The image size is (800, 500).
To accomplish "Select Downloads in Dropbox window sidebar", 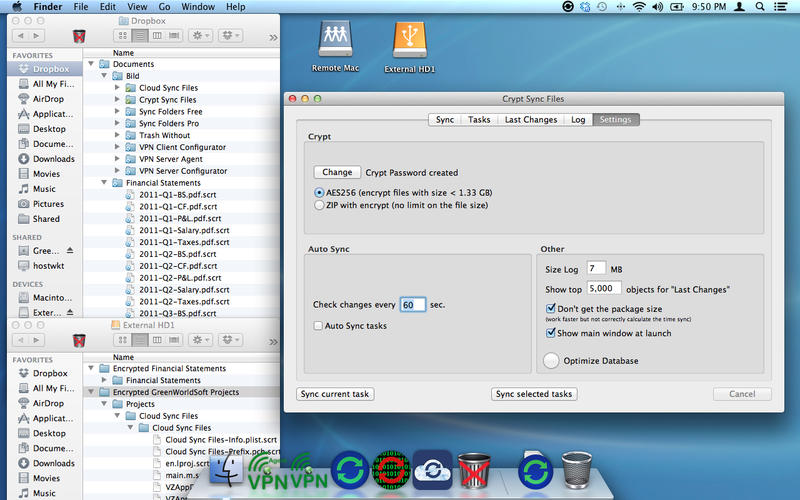I will 45,159.
